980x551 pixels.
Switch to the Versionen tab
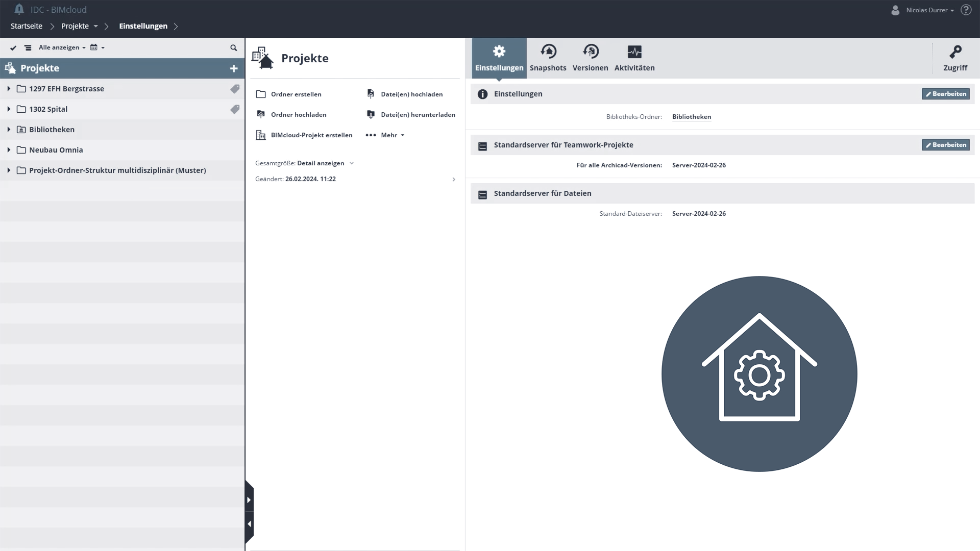(590, 58)
